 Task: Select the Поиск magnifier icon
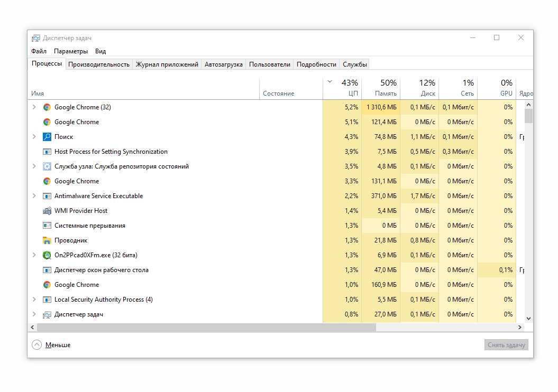click(47, 137)
